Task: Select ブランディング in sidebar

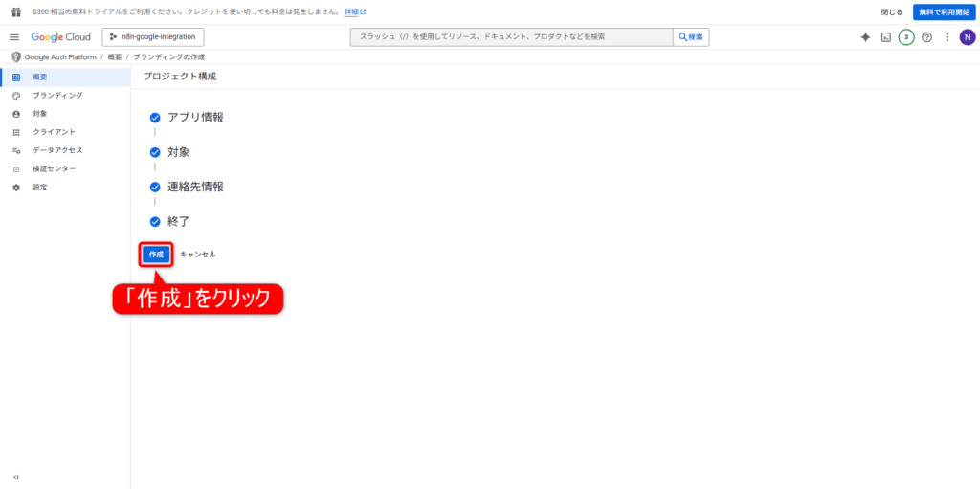Action: coord(57,96)
